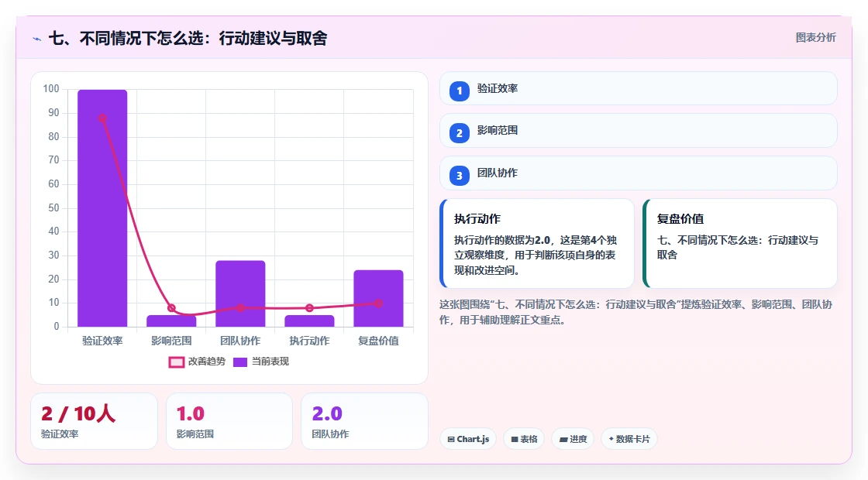The image size is (868, 480).
Task: Toggle the 改善趋势 legend swatch
Action: click(177, 362)
